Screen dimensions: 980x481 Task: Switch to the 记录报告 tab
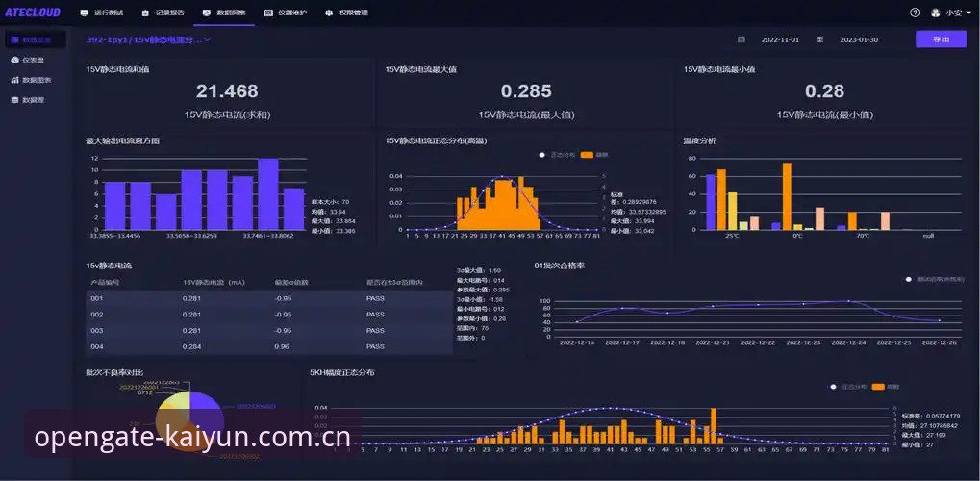coord(163,13)
